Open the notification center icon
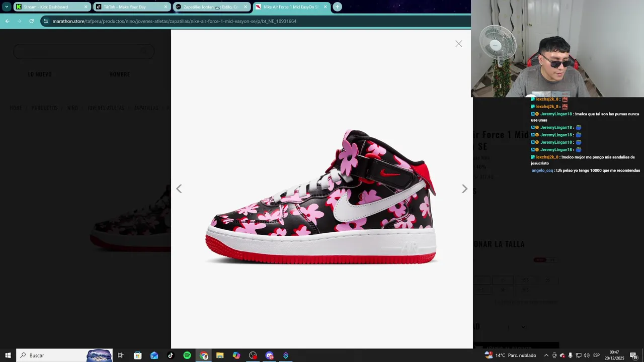644x362 pixels. pos(633,355)
